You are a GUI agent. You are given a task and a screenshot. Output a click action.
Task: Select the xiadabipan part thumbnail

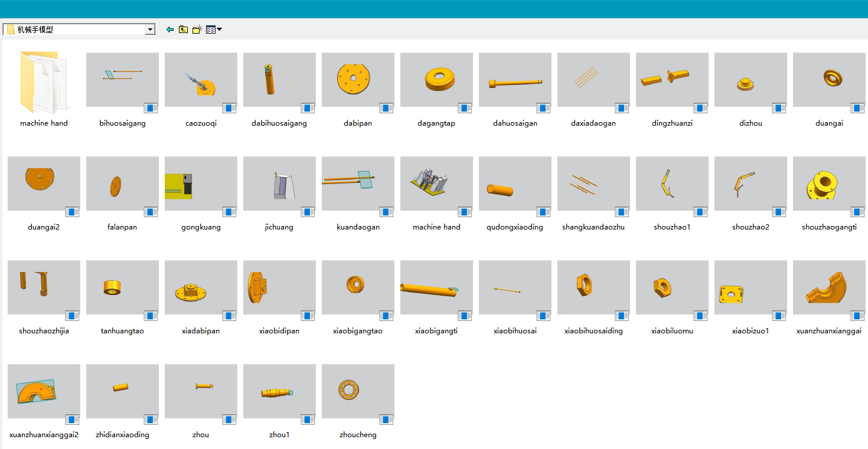(x=201, y=287)
